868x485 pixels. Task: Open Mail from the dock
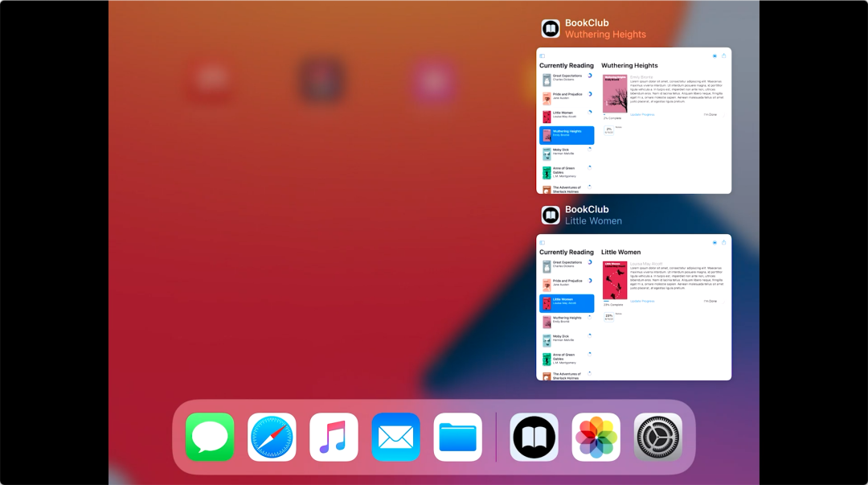click(395, 437)
